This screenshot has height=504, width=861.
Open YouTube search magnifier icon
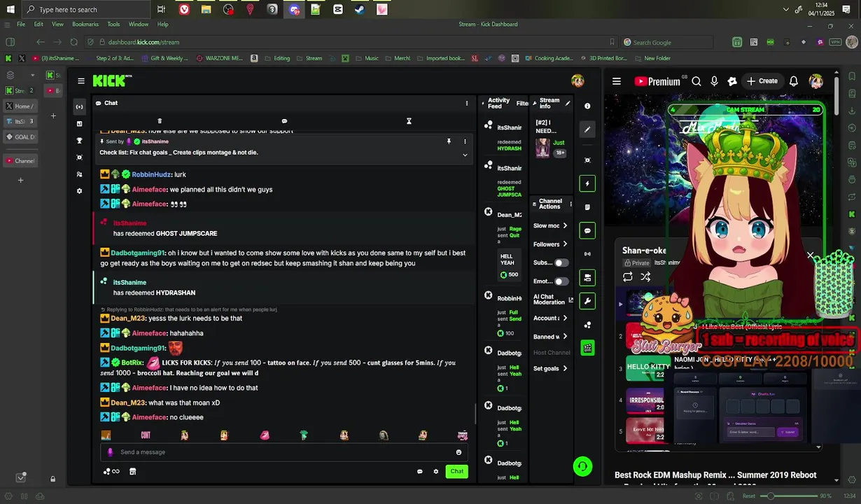tap(696, 81)
